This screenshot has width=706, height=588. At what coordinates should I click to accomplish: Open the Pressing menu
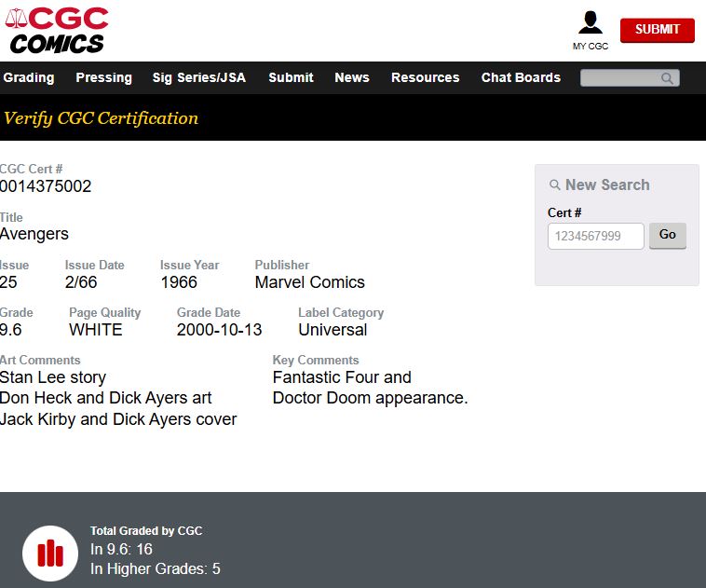[103, 77]
